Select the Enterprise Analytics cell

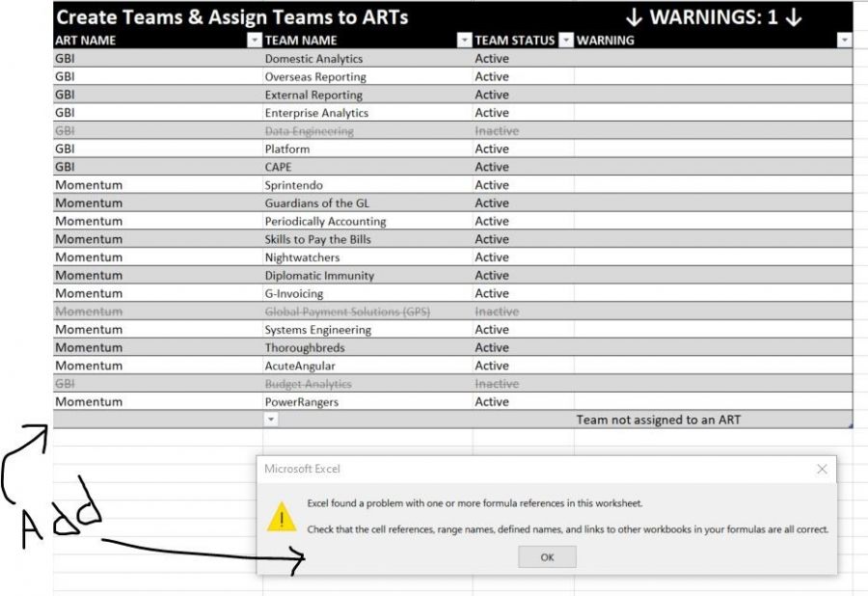[x=367, y=112]
